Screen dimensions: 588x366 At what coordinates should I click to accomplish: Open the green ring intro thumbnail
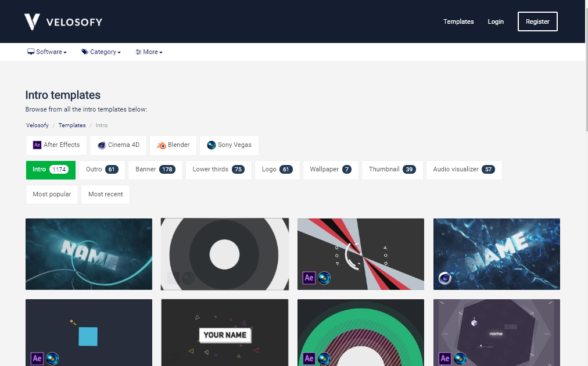click(x=361, y=333)
